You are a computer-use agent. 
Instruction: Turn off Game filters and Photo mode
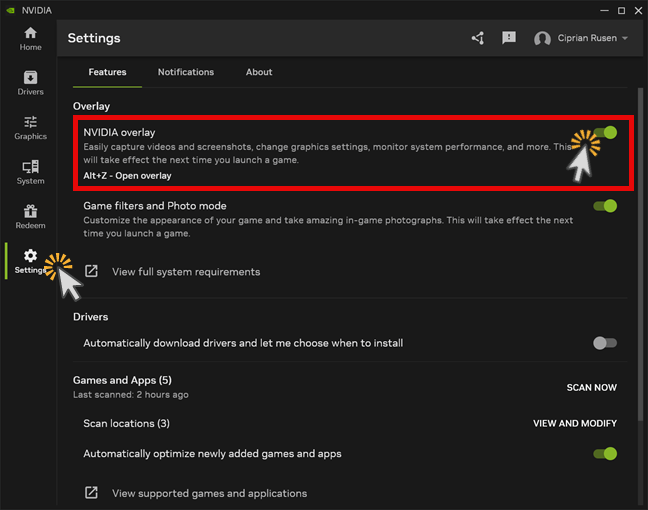pos(605,206)
